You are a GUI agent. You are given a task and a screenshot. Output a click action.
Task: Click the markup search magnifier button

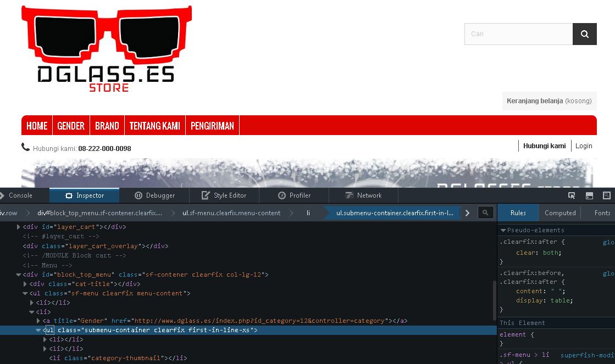pyautogui.click(x=485, y=213)
